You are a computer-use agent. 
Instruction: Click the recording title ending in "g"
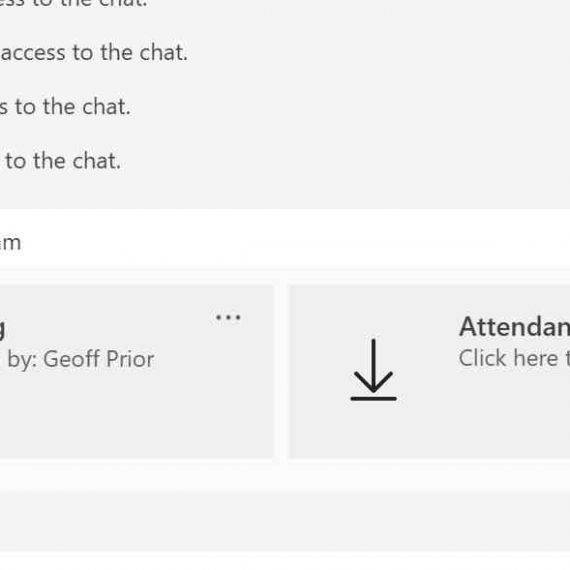point(2,328)
